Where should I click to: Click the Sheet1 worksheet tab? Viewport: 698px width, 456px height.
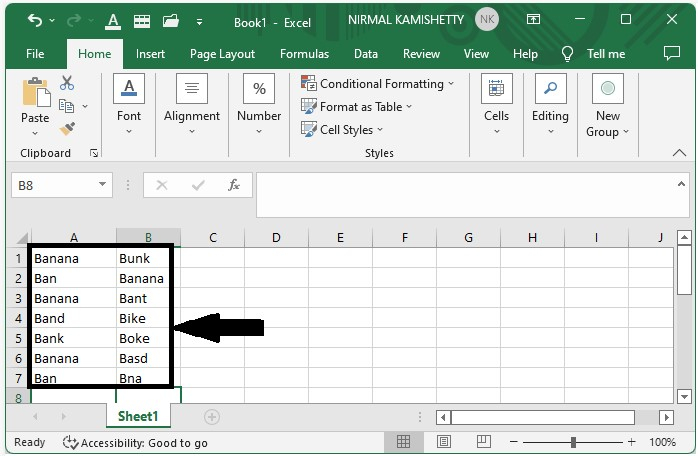click(x=138, y=416)
